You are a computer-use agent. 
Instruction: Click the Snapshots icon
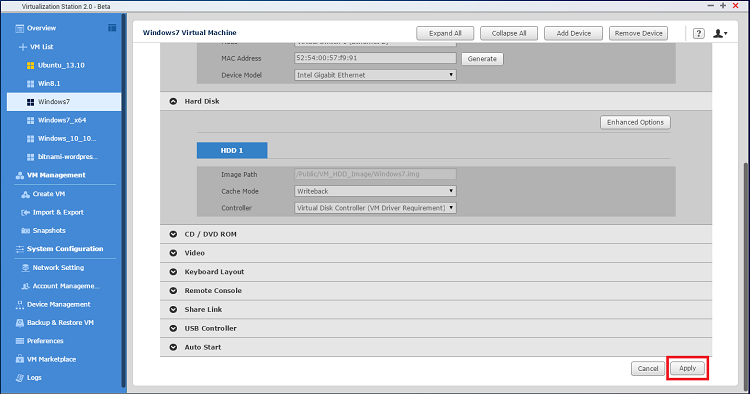pyautogui.click(x=25, y=230)
